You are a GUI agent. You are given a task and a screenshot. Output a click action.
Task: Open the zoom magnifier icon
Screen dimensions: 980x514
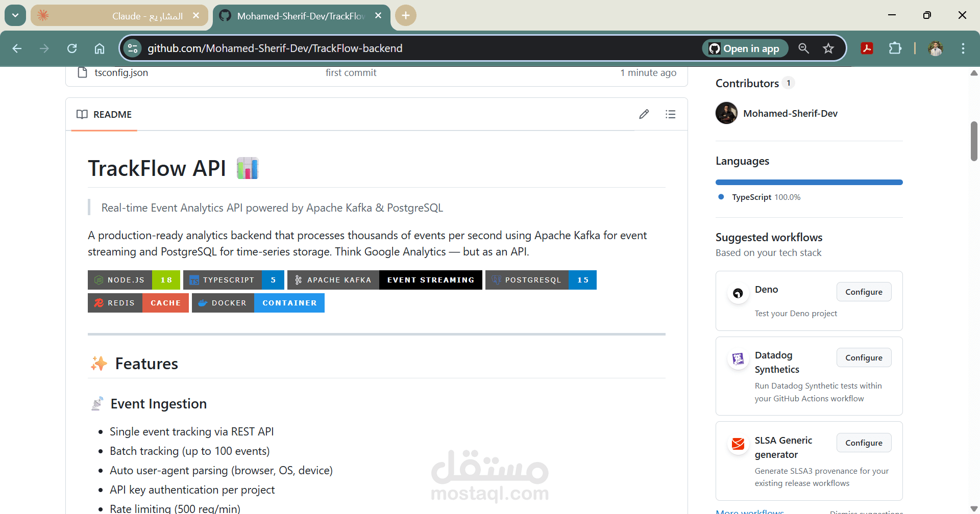pos(804,48)
